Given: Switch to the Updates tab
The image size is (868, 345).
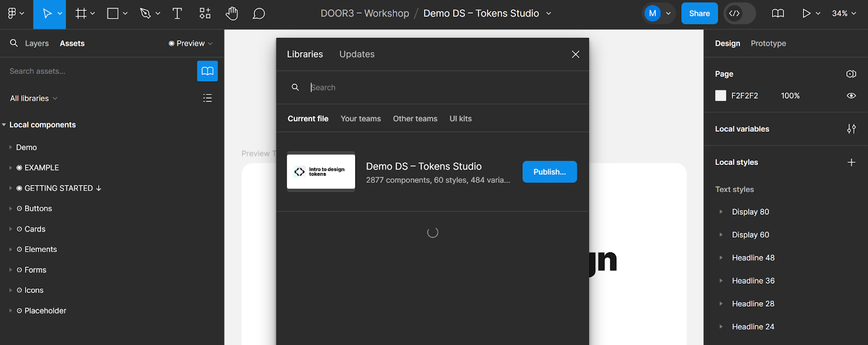Looking at the screenshot, I should (357, 54).
